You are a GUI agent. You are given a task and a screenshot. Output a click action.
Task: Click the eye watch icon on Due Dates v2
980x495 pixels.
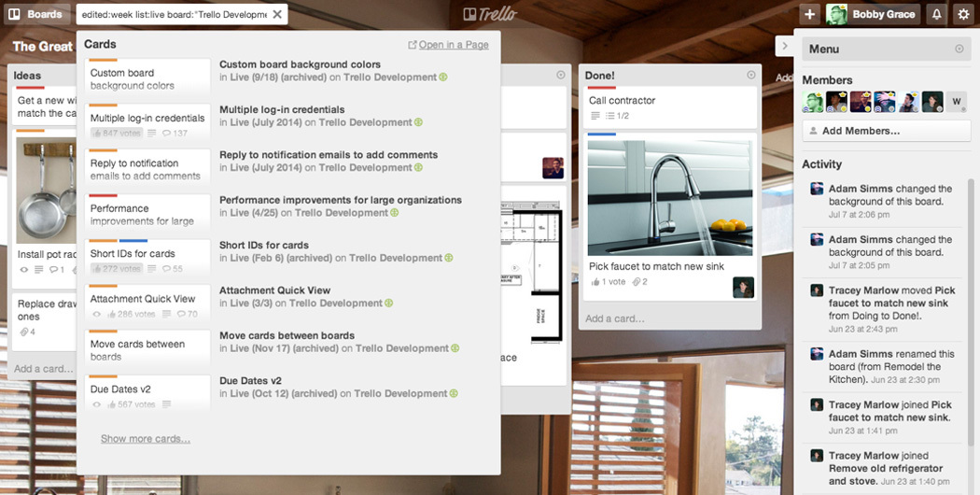[97, 405]
